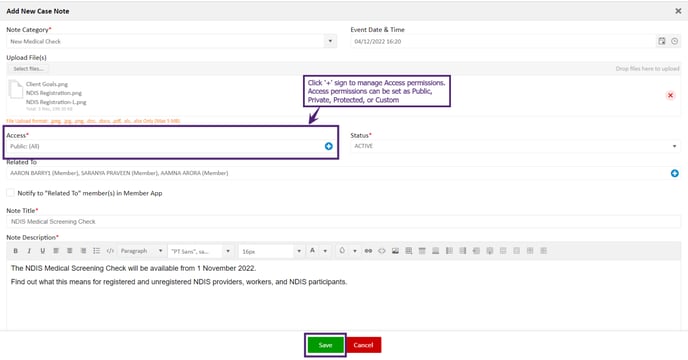Viewport: 688px width, 360px height.
Task: Open the calendar picker for Event Date
Action: [x=662, y=41]
